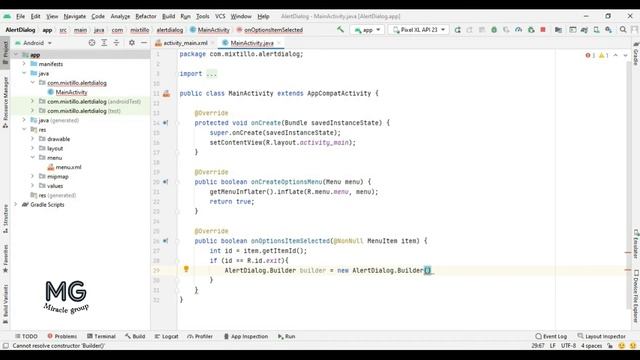Toggle the Resource Manager side panel
The image size is (640, 360).
(5, 102)
